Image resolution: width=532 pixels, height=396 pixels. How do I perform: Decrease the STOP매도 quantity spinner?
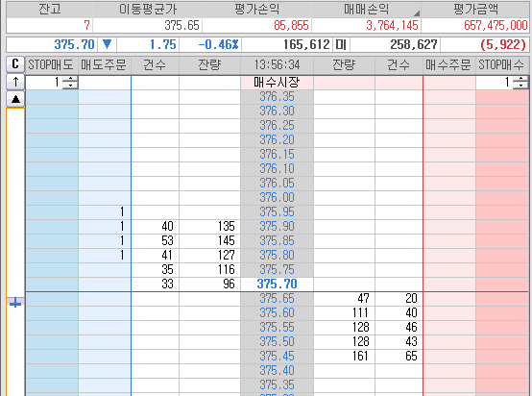(x=70, y=86)
